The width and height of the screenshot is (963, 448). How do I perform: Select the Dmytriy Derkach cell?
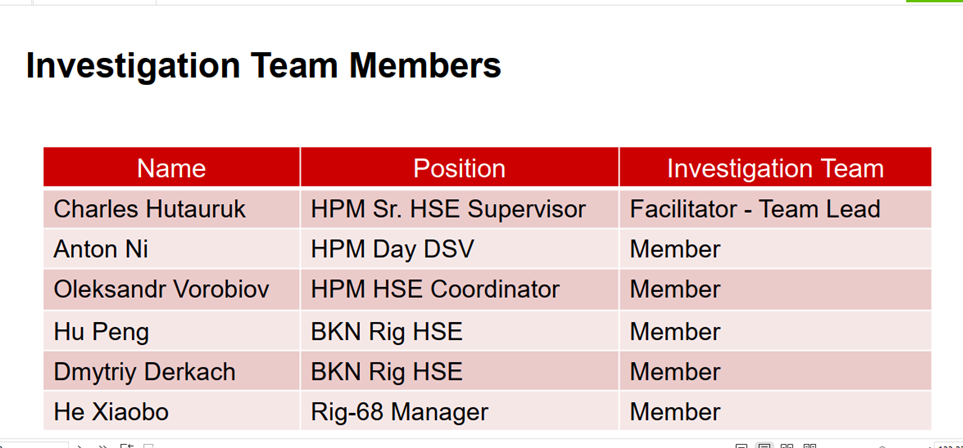[x=171, y=371]
